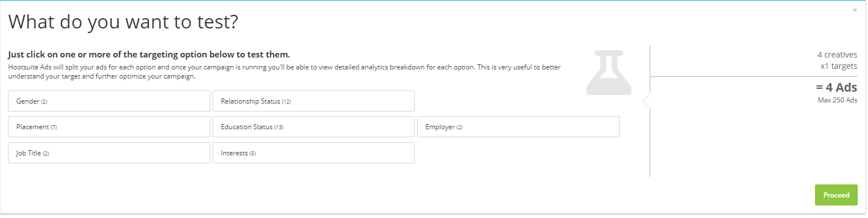Screen dimensions: 868x218
Task: Click the "= 4 Ads" total
Action: pos(837,88)
